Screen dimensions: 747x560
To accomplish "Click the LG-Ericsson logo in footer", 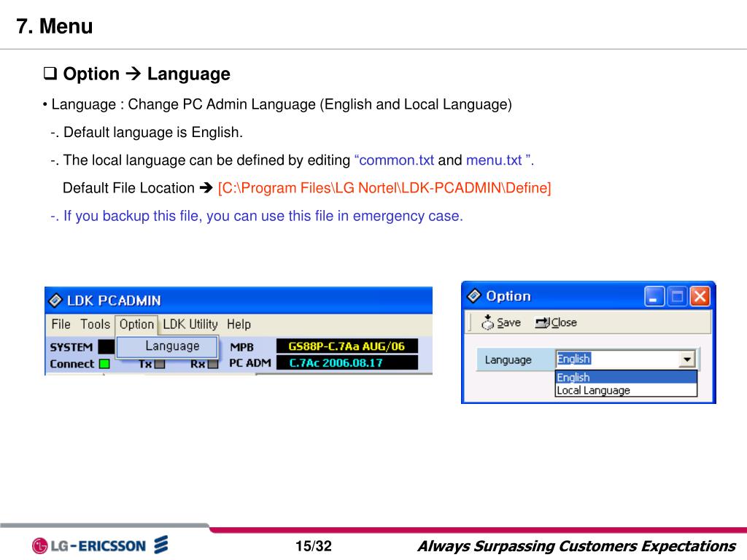I will click(100, 545).
